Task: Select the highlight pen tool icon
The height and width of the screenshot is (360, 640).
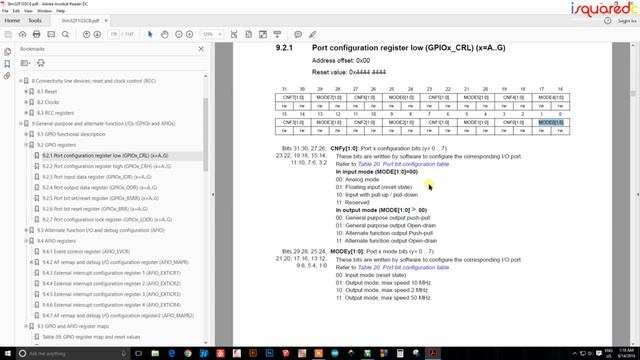Action: click(313, 35)
